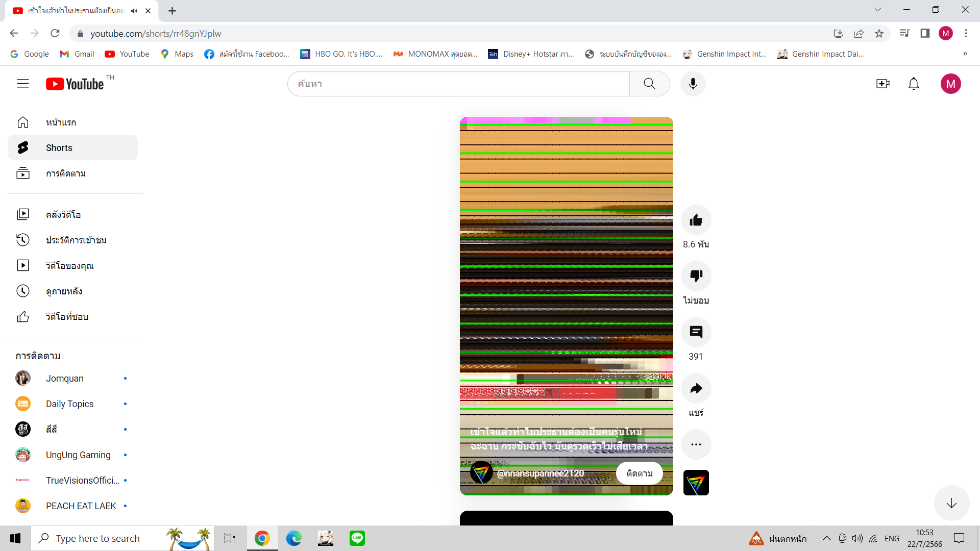Show hidden system tray icons

point(826,538)
